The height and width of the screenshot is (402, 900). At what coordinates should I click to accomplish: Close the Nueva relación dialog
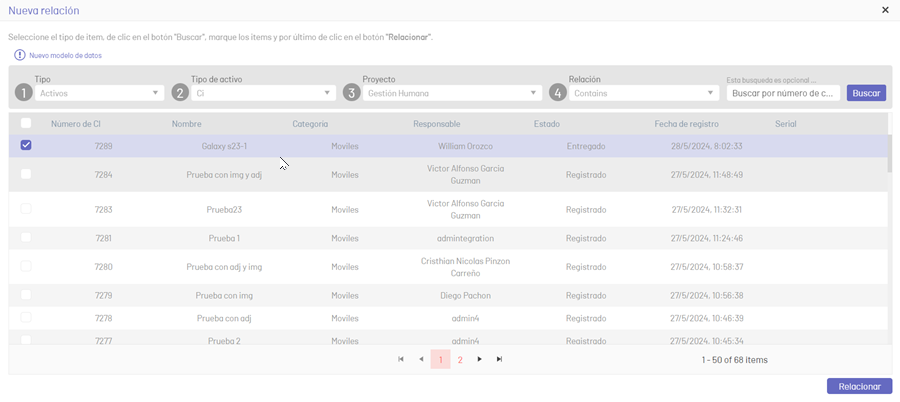point(885,10)
